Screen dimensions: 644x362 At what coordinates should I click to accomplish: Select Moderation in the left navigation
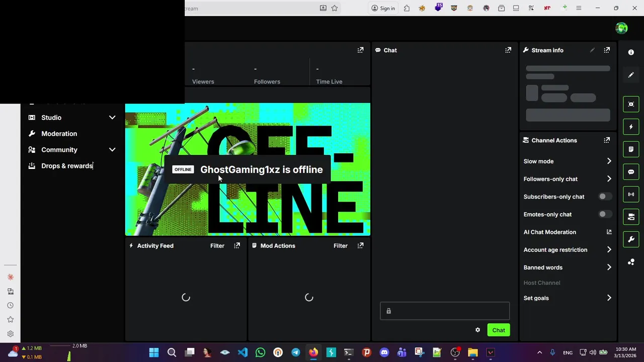(59, 134)
